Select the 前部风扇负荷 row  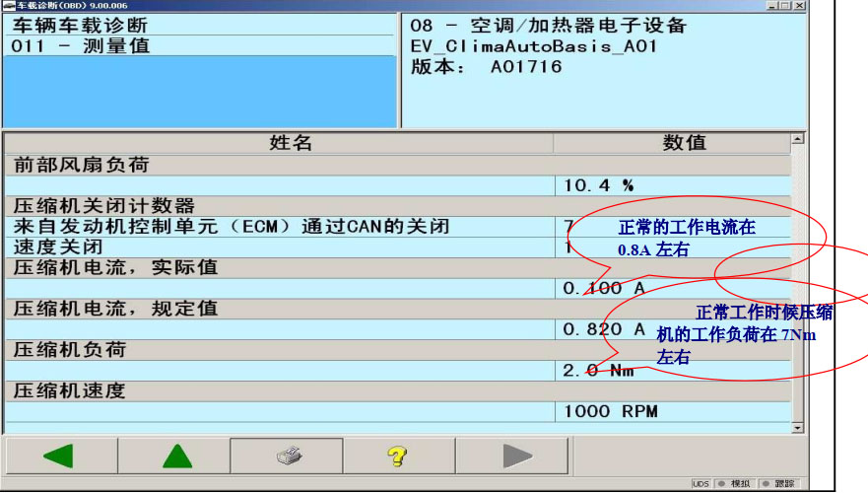(397, 165)
